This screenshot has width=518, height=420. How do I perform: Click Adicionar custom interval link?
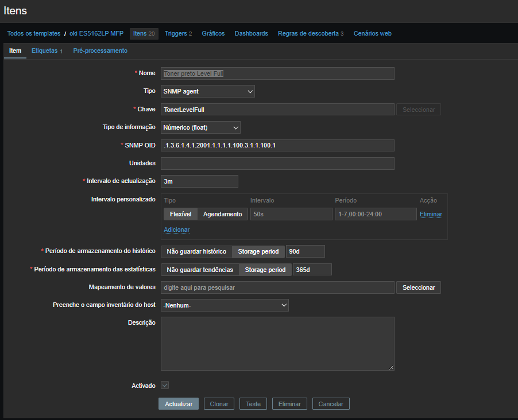[176, 230]
